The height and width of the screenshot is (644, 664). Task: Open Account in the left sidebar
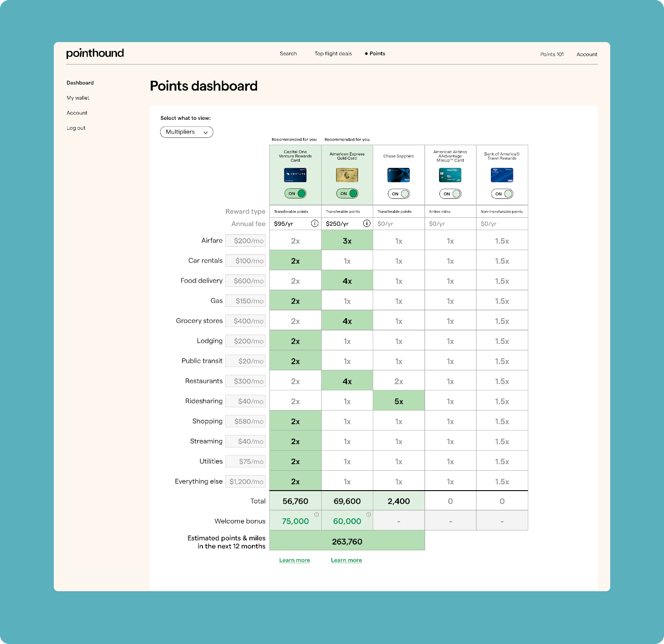click(77, 113)
